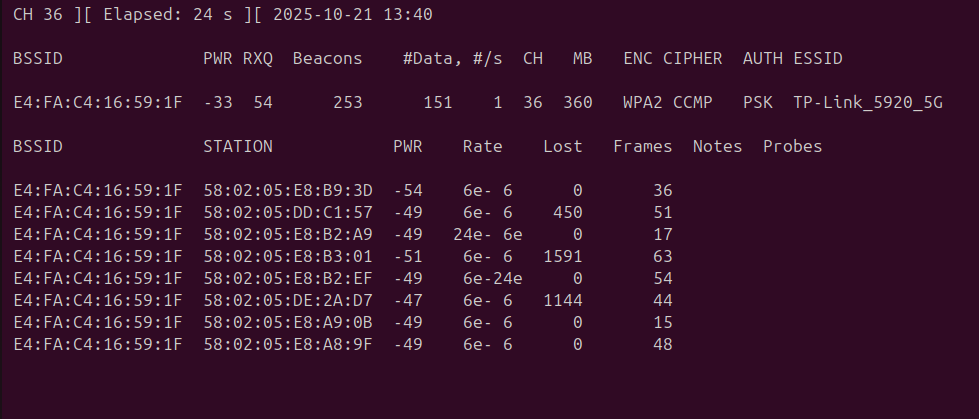Screen dimensions: 979x419
Task: Click station MAC 58:02:05:E8:A9:0B
Action: (x=288, y=322)
